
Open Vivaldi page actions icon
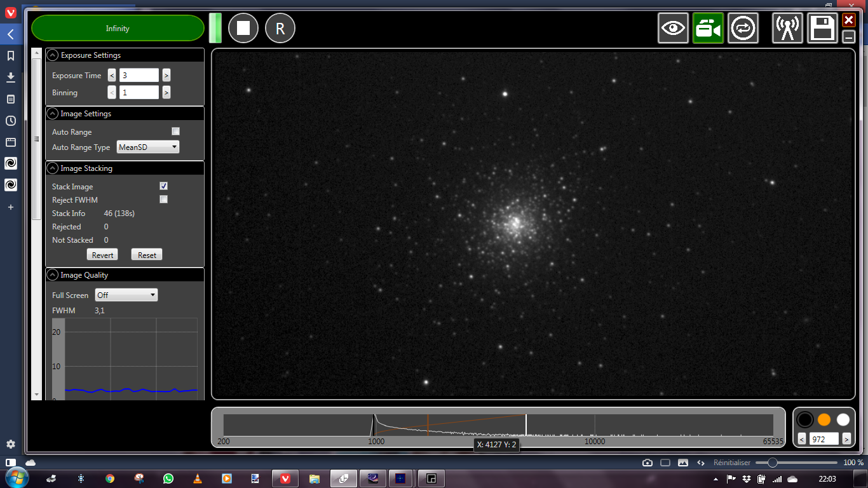coord(701,463)
